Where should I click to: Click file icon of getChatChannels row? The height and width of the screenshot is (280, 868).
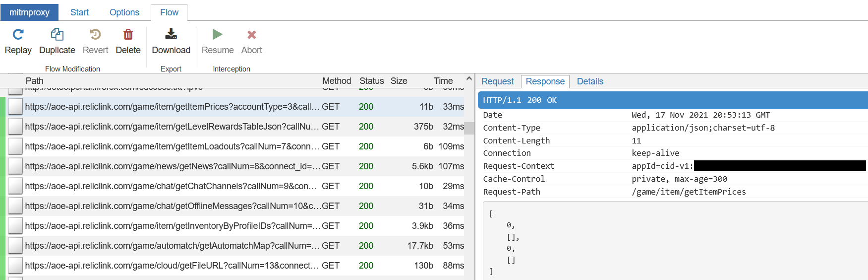[x=15, y=186]
